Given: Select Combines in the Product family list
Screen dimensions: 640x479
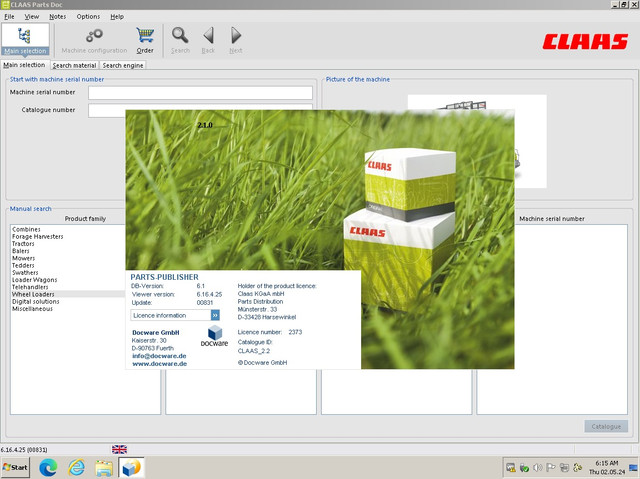Looking at the screenshot, I should point(27,229).
